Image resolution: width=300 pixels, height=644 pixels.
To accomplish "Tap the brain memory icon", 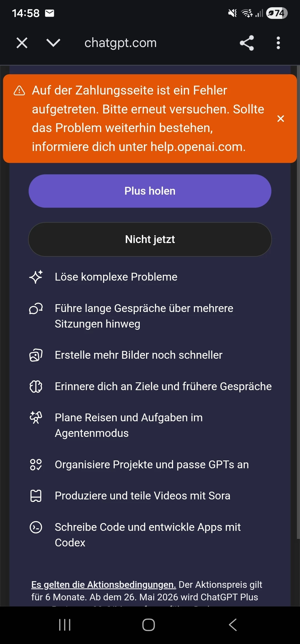I will coord(36,387).
